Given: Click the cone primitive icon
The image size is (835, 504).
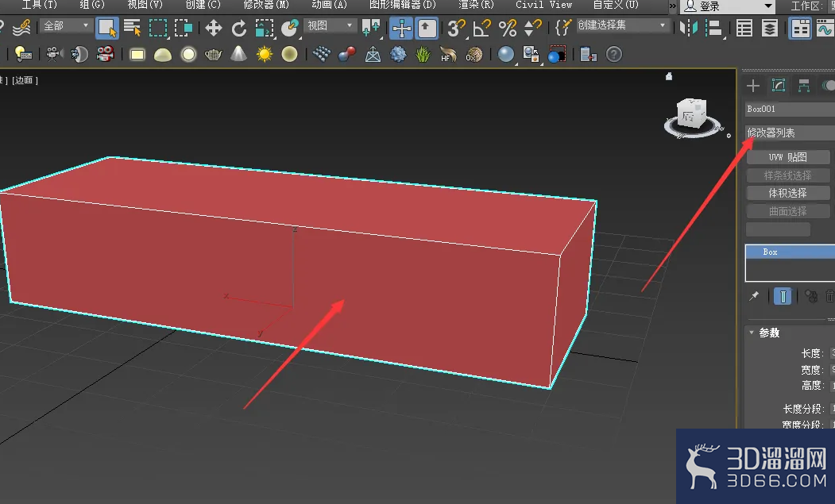Looking at the screenshot, I should click(x=238, y=54).
